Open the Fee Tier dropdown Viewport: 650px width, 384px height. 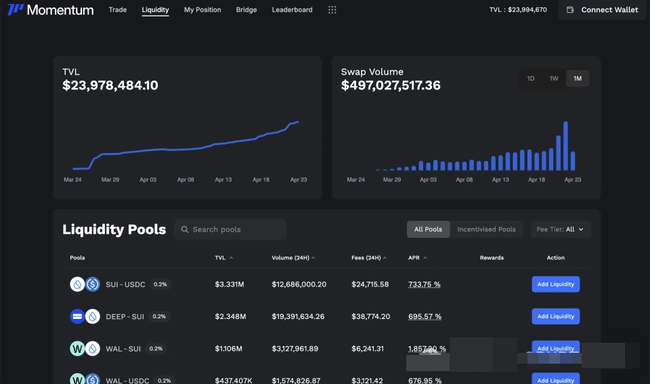(561, 229)
